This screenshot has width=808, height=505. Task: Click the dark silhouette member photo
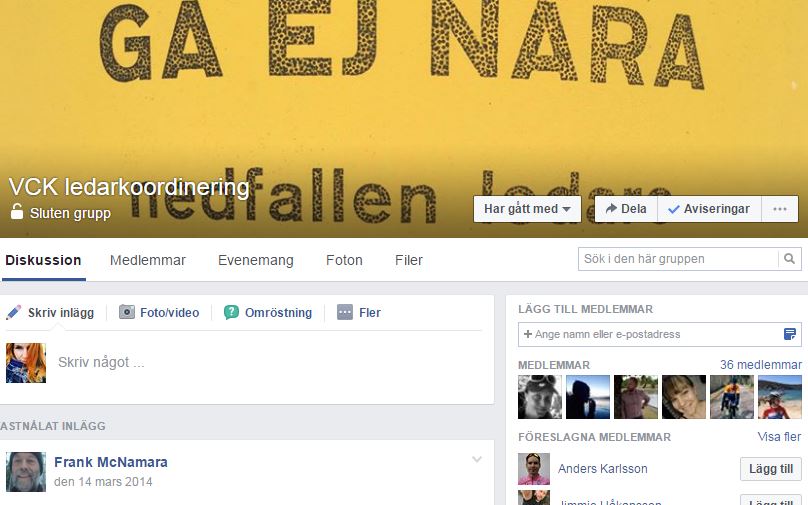point(588,397)
